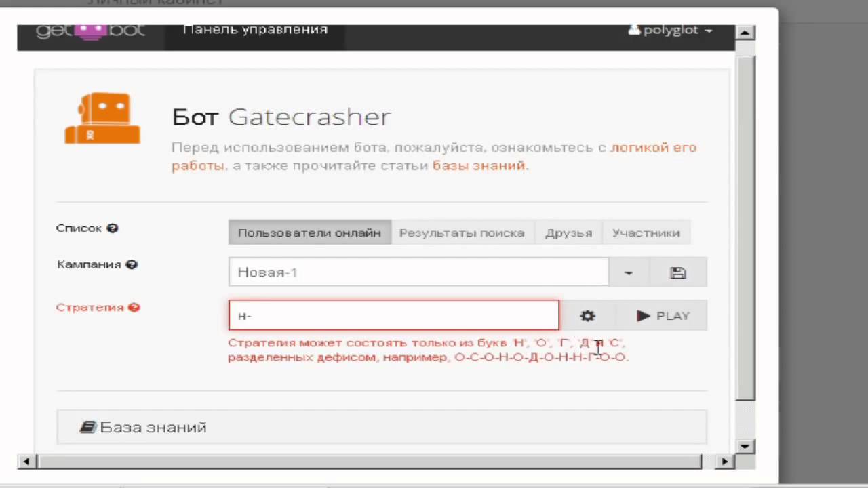Click the help icon next to Стратегия
868x488 pixels.
[134, 307]
